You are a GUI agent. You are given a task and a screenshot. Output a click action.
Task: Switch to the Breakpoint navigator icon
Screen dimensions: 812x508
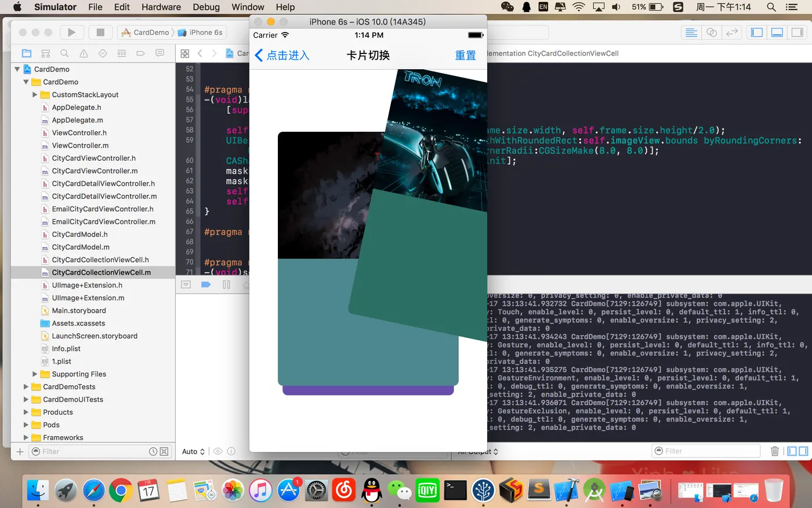click(140, 53)
